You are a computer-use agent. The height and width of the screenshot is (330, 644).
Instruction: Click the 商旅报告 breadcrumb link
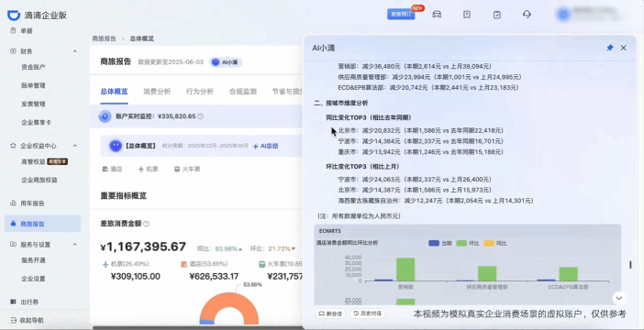(x=104, y=38)
